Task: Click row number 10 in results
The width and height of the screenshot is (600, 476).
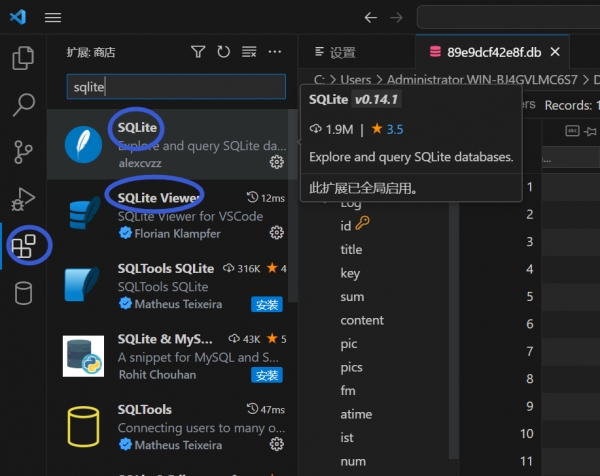Action: click(x=527, y=434)
